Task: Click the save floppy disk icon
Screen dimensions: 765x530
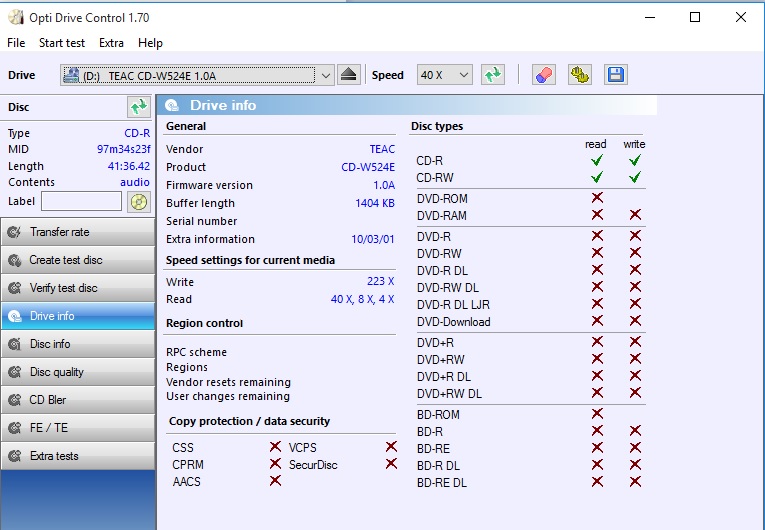Action: pos(616,75)
